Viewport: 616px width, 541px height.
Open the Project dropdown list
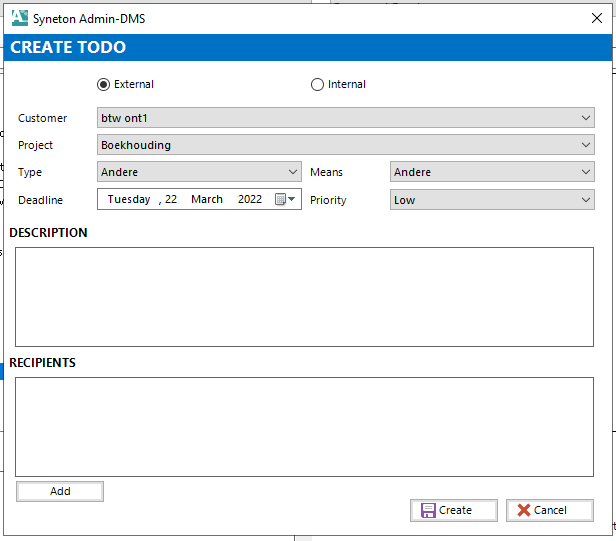586,145
